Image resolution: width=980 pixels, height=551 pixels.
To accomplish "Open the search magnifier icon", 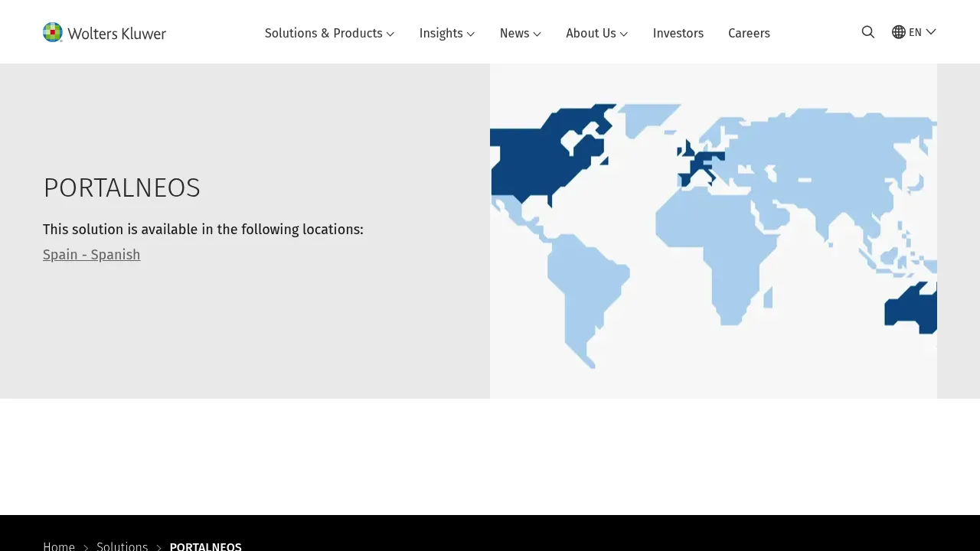I will [867, 32].
